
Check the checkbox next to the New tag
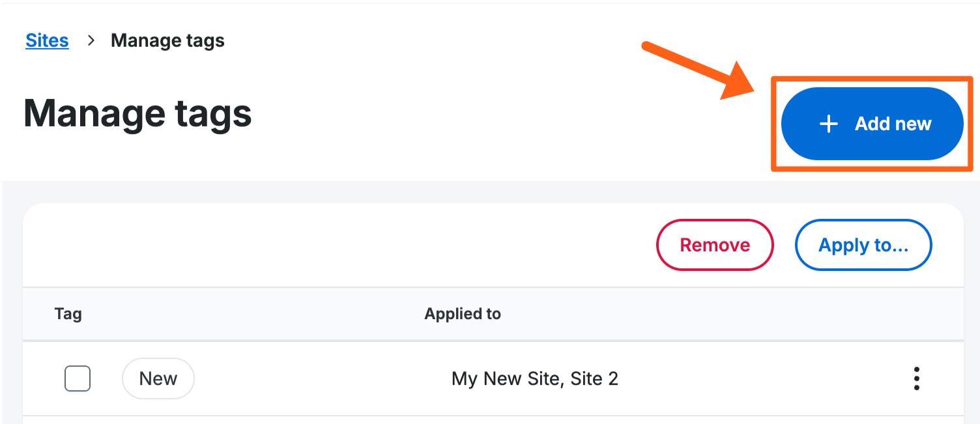point(78,378)
